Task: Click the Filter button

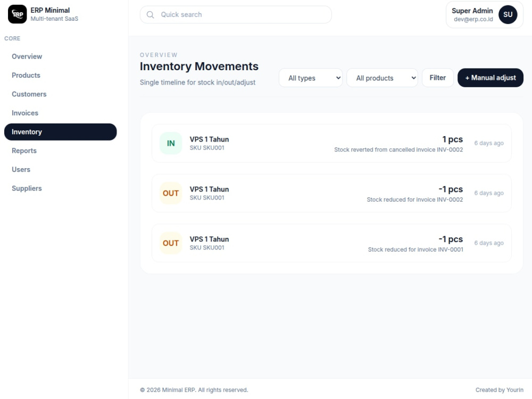Action: click(x=438, y=78)
